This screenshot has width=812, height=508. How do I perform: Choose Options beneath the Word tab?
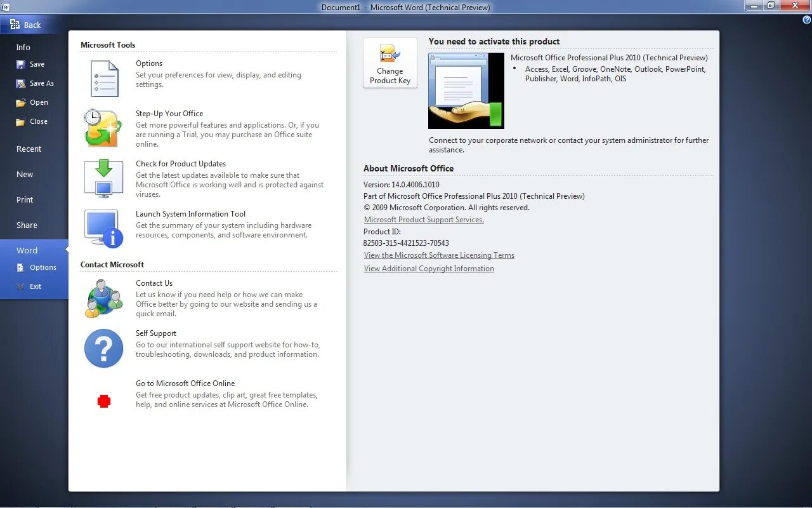43,267
